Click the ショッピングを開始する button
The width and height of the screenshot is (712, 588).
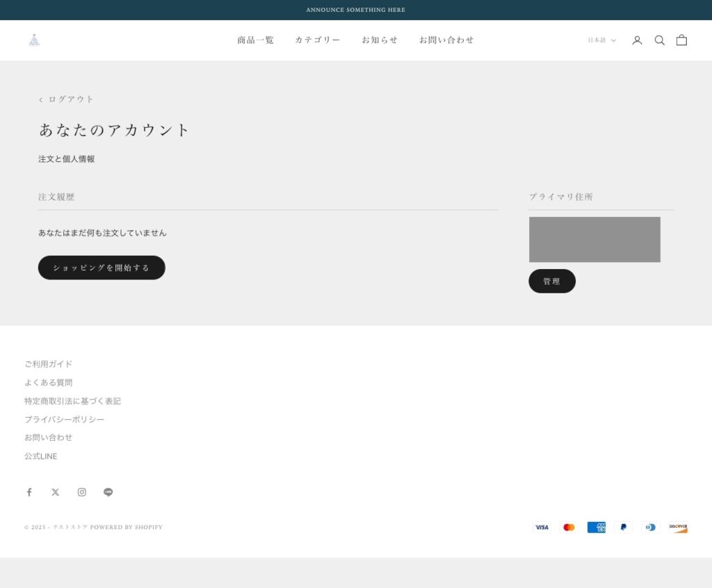tap(102, 268)
